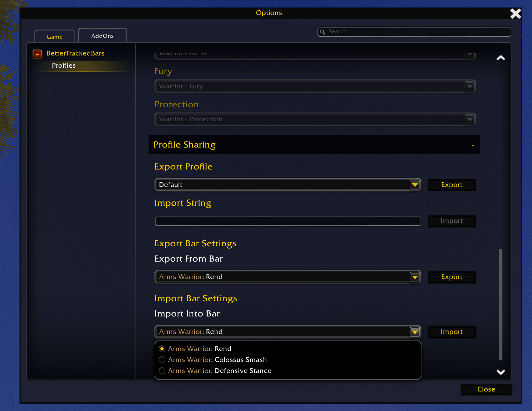The image size is (532, 411).
Task: Focus the Import String text box
Action: point(288,221)
